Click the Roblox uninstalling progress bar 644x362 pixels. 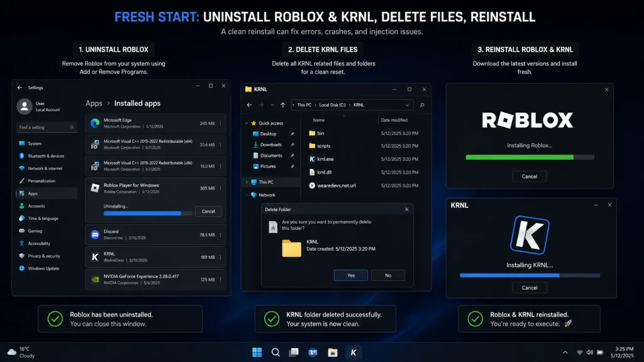[148, 214]
